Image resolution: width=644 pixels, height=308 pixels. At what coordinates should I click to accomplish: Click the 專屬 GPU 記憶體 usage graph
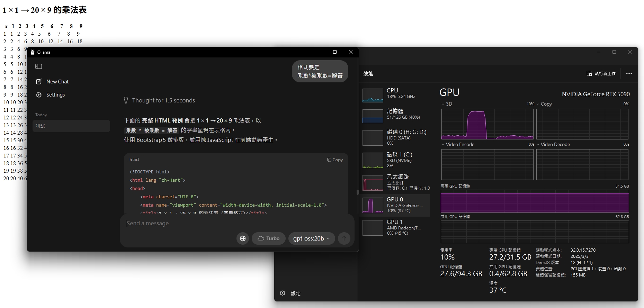(x=535, y=201)
